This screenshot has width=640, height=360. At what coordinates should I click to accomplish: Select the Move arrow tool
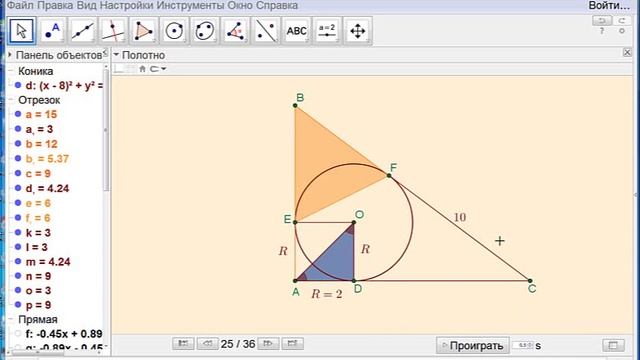(x=21, y=31)
